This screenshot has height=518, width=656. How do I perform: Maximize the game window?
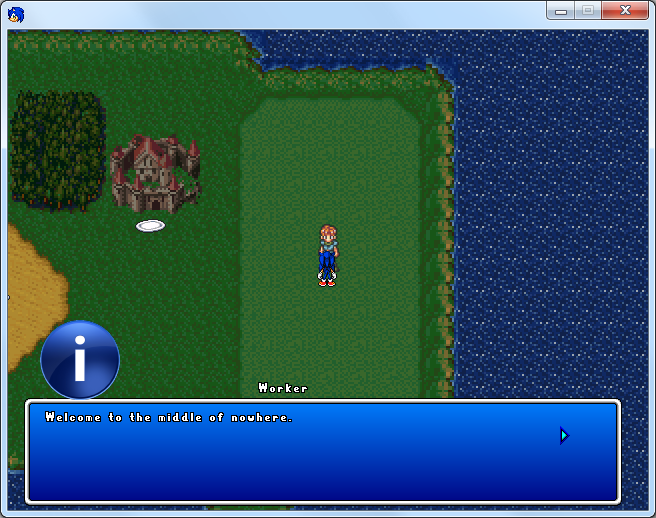click(589, 11)
